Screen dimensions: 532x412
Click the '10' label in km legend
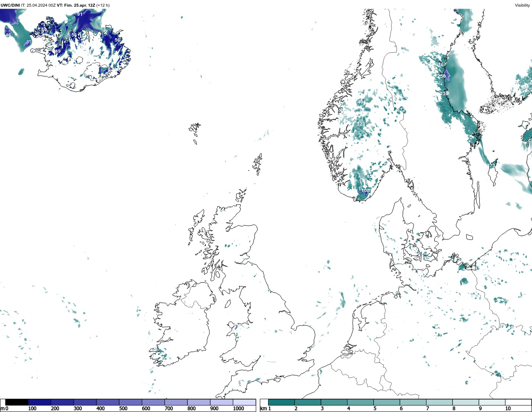point(508,409)
